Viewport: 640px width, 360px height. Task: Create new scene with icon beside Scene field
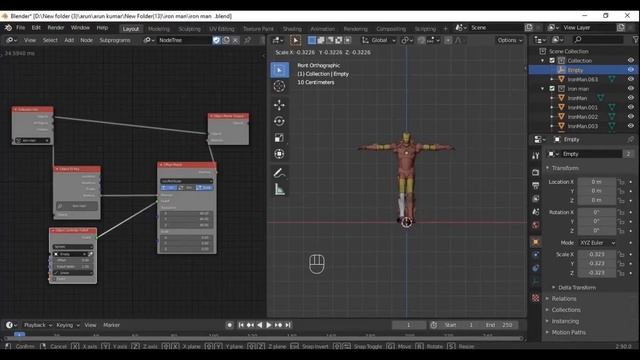click(x=529, y=27)
